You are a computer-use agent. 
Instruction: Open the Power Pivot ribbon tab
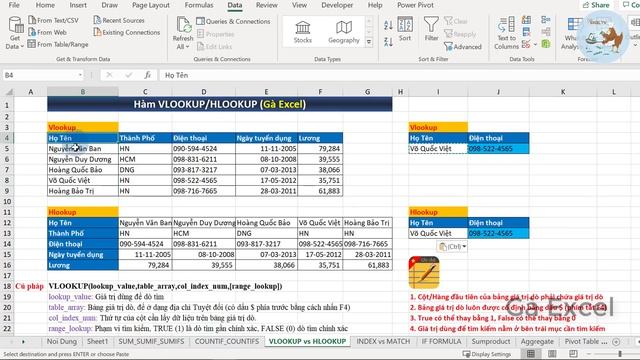(416, 5)
